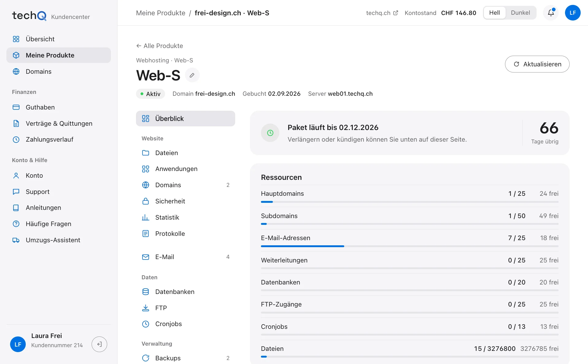588x364 pixels.
Task: Open Support in the sidebar
Action: click(x=58, y=192)
